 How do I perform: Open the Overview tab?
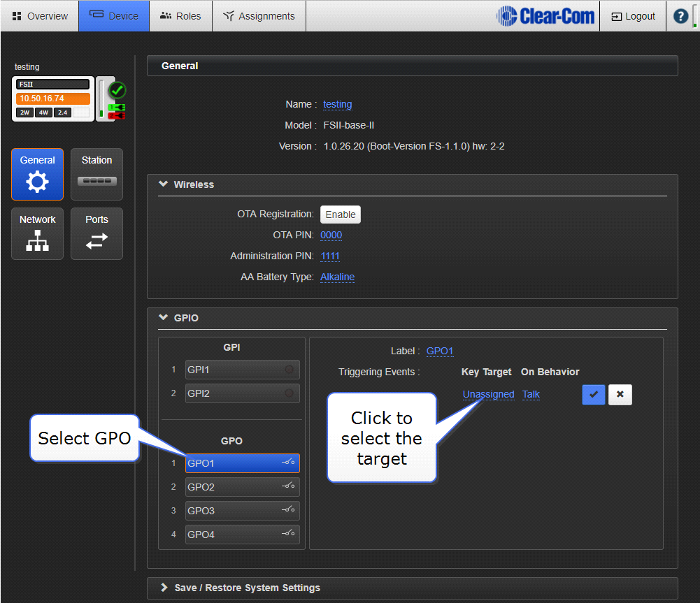pos(40,16)
